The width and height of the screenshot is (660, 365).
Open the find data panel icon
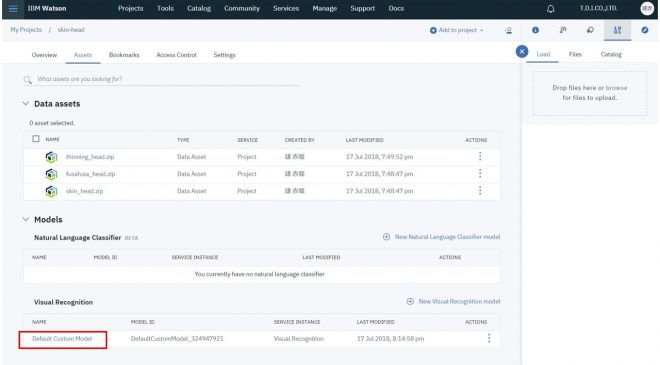coord(563,30)
